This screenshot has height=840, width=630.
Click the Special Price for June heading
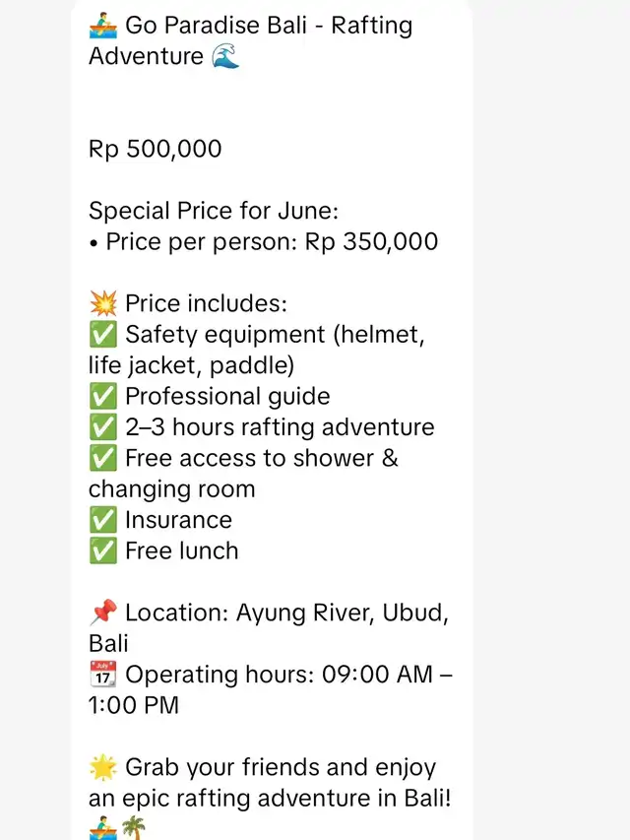coord(214,211)
